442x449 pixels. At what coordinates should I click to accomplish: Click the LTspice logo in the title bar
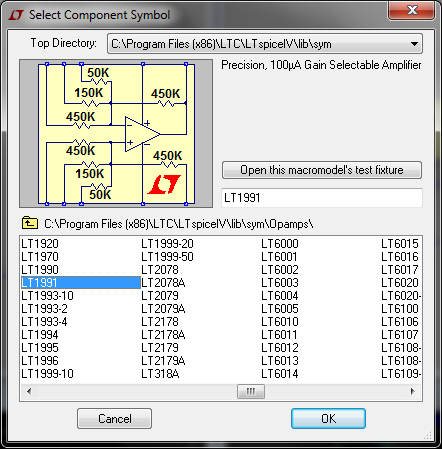click(x=16, y=15)
